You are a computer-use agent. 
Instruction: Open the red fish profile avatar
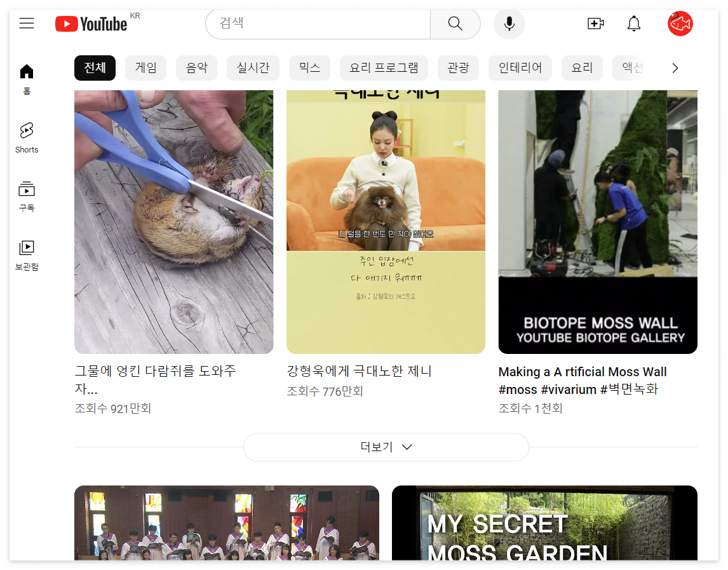click(680, 24)
